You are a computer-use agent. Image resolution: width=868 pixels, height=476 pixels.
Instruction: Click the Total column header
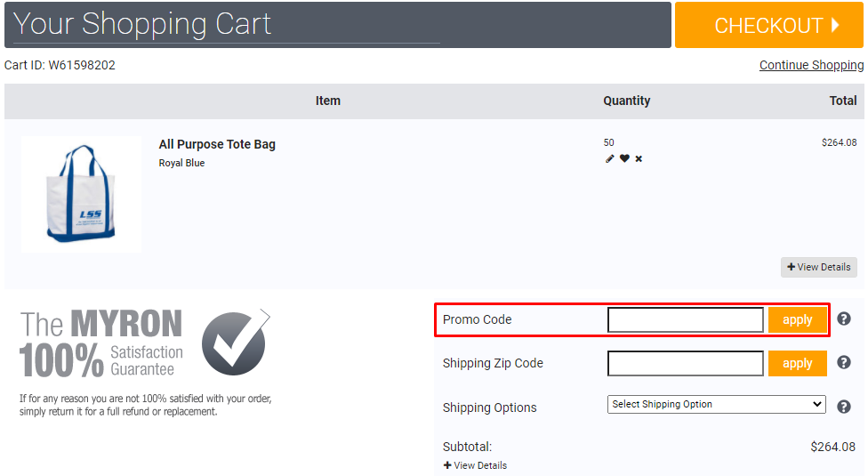(842, 101)
